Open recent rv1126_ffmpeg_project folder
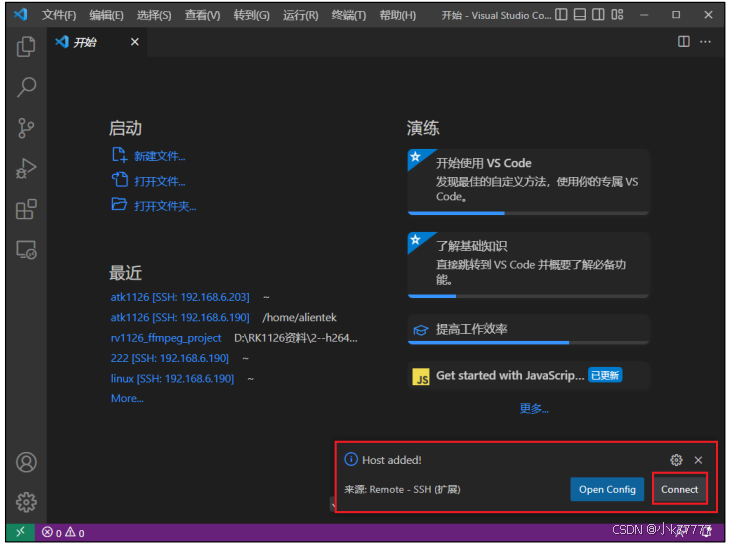729x543 pixels. tap(166, 338)
